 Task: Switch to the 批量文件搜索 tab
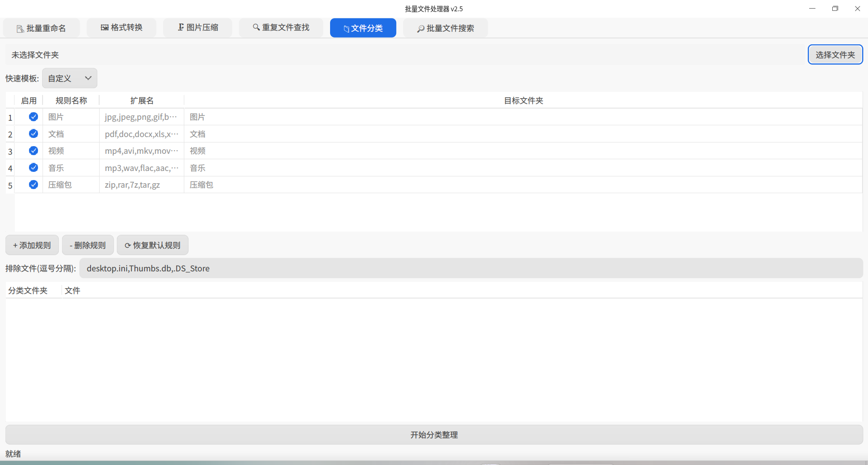click(446, 28)
